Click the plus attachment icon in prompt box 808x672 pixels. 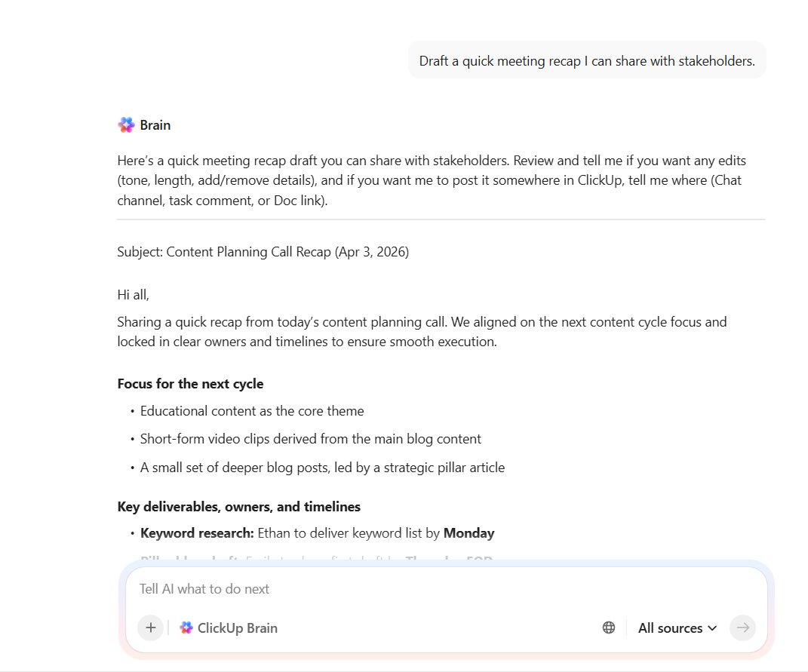coord(150,628)
